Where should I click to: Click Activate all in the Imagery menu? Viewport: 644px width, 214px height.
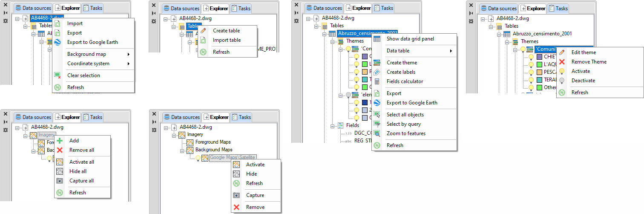click(81, 162)
